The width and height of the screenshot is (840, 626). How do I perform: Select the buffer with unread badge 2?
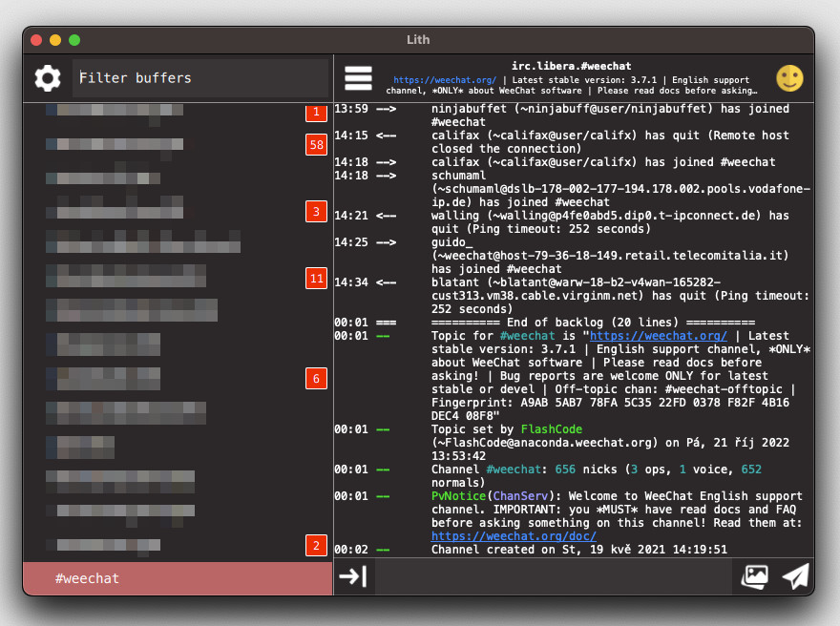178,546
